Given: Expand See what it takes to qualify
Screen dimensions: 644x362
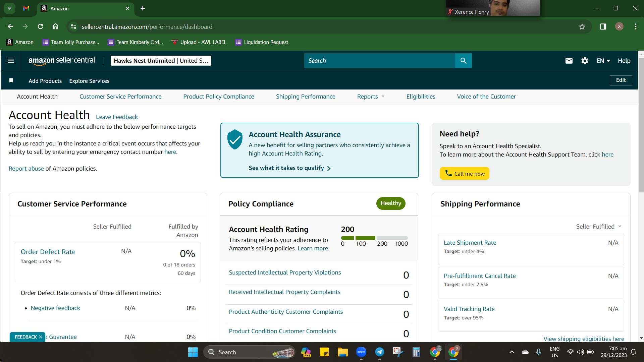Looking at the screenshot, I should point(290,168).
